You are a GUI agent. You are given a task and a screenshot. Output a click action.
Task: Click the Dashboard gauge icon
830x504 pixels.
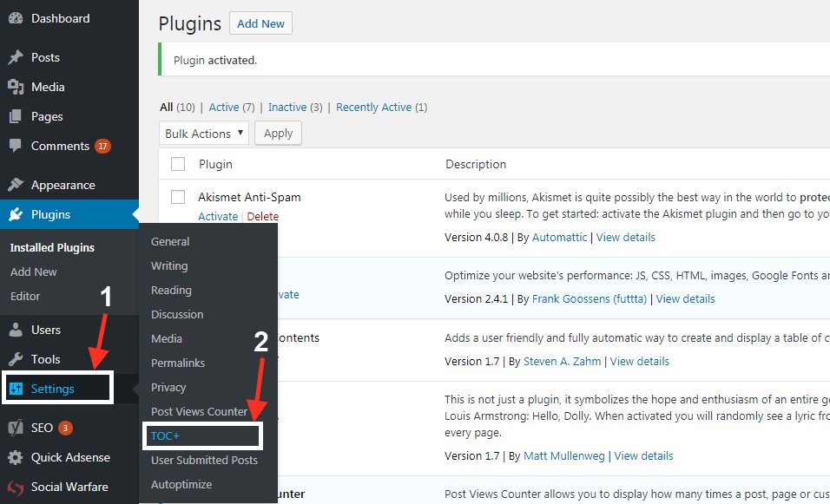pos(16,18)
